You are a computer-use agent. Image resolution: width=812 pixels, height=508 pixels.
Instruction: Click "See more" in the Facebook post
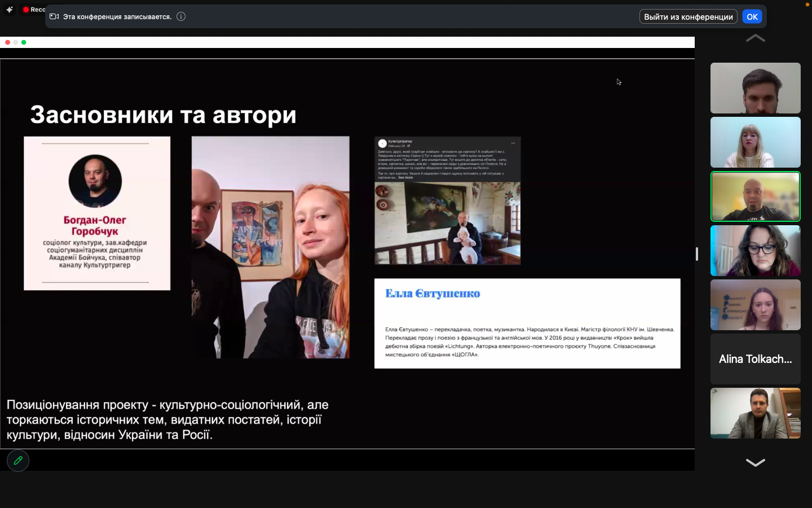405,177
